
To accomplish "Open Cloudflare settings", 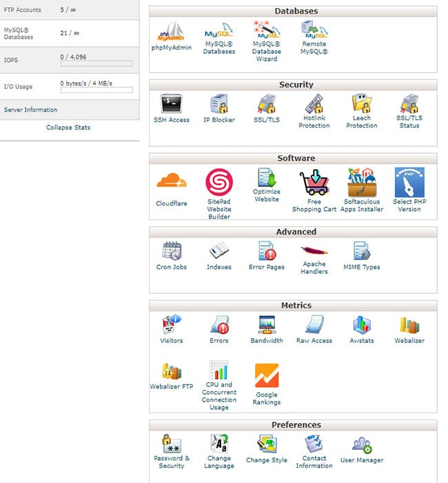I will [x=172, y=189].
